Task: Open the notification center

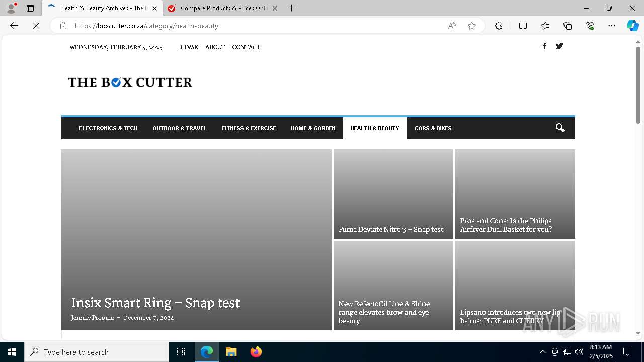Action: (x=627, y=352)
